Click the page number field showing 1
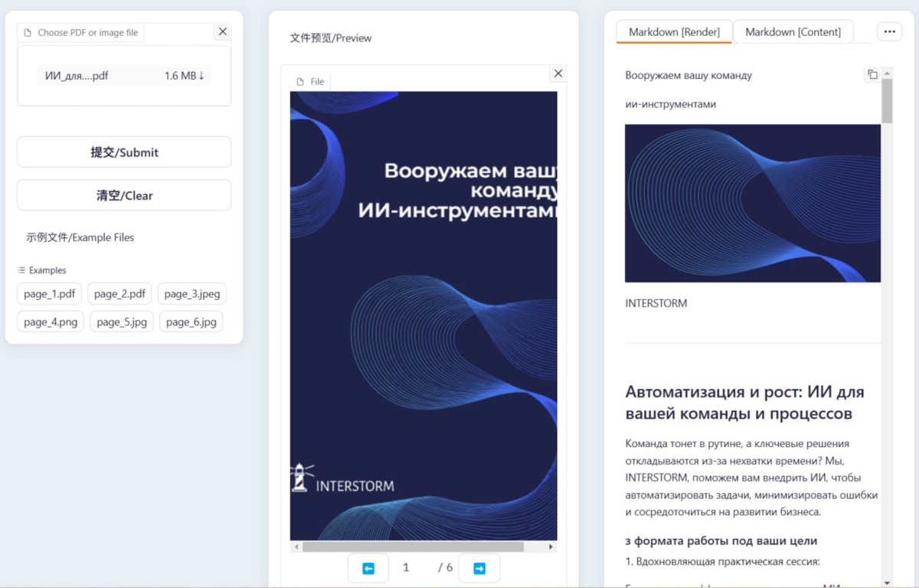 pyautogui.click(x=406, y=568)
